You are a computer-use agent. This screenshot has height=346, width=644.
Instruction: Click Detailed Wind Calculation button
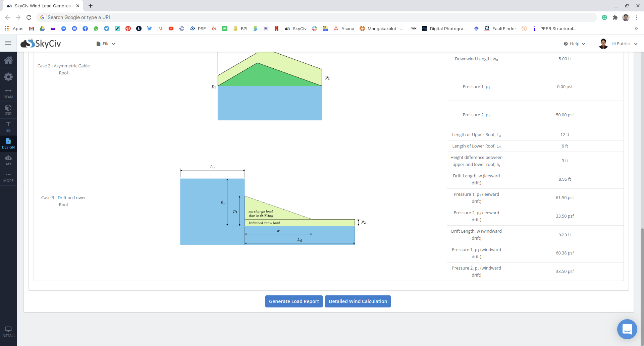pyautogui.click(x=358, y=301)
